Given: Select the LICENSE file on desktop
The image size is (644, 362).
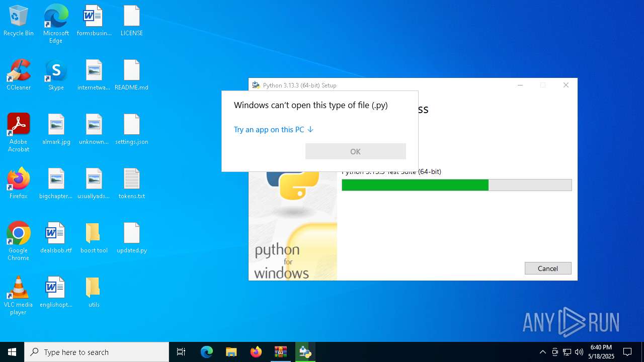Looking at the screenshot, I should click(x=132, y=21).
